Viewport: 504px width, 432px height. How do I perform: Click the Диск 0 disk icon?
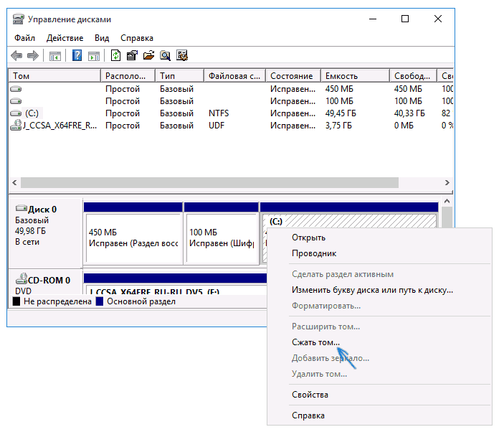point(22,208)
